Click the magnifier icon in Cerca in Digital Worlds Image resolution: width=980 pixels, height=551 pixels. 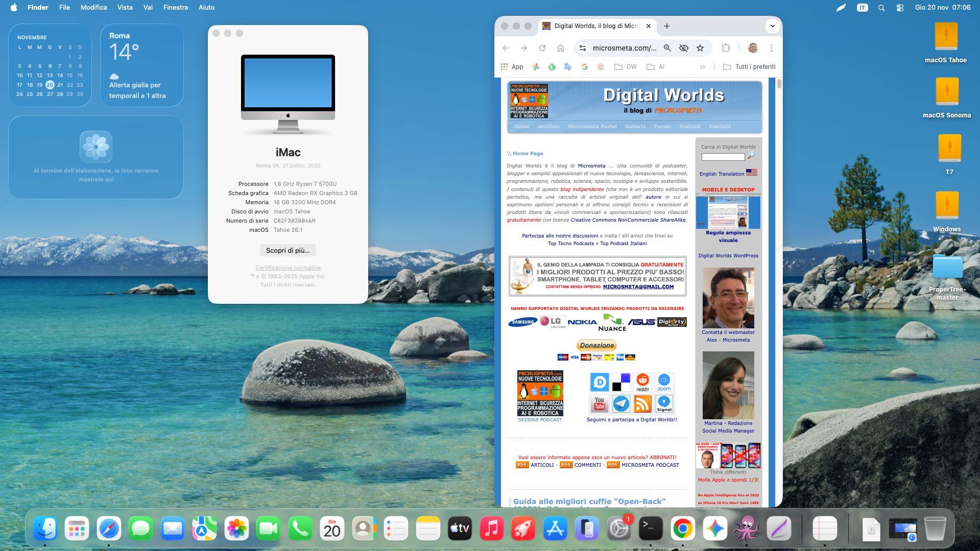click(x=751, y=155)
